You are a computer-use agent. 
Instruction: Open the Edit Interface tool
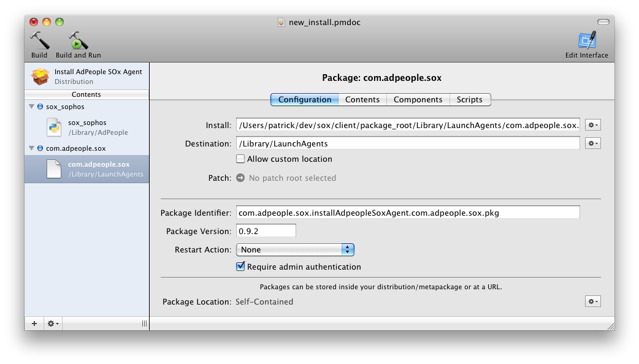click(x=587, y=40)
